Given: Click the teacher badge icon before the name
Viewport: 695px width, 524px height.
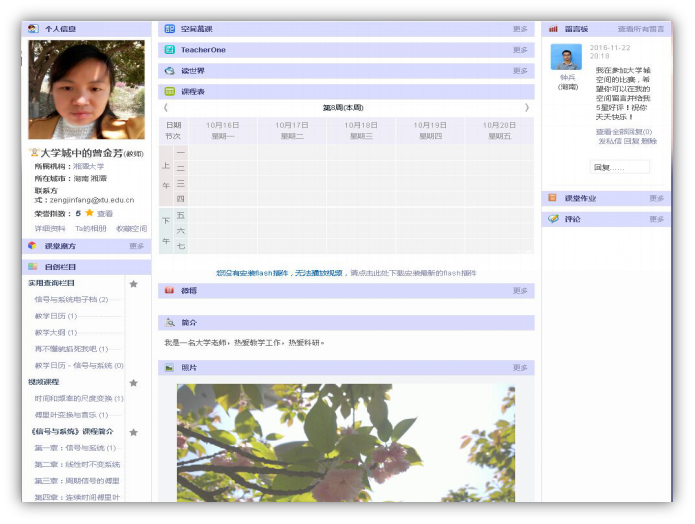Looking at the screenshot, I should 34,153.
